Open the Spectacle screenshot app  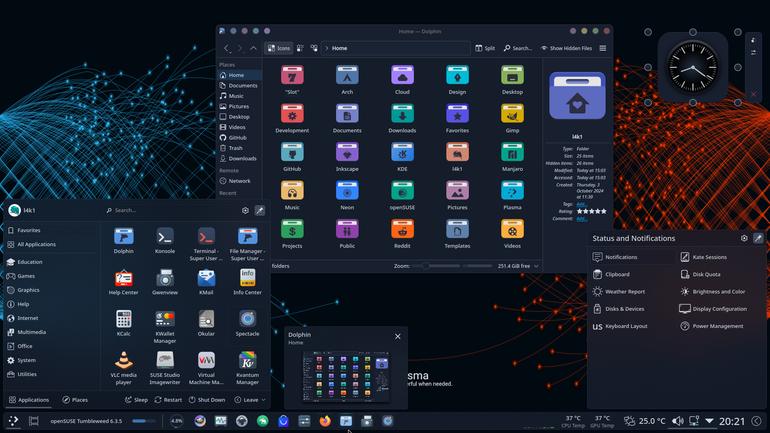click(x=247, y=323)
